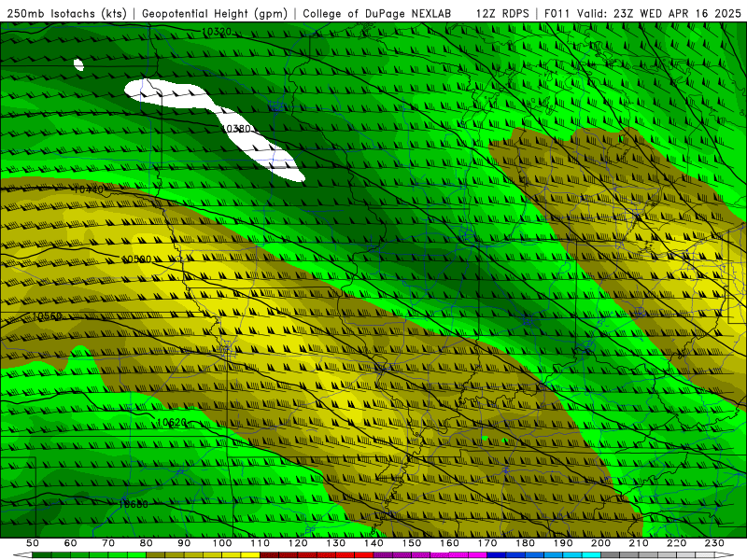747x560 pixels.
Task: Click the 60 value on the color scale
Action: point(71,543)
